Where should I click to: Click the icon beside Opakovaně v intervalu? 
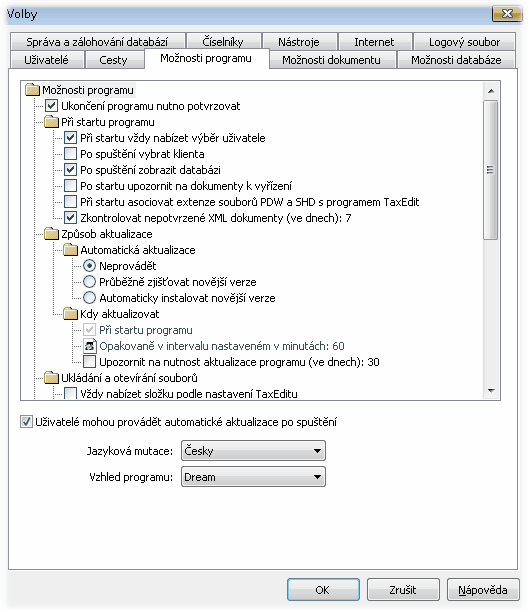tap(90, 346)
